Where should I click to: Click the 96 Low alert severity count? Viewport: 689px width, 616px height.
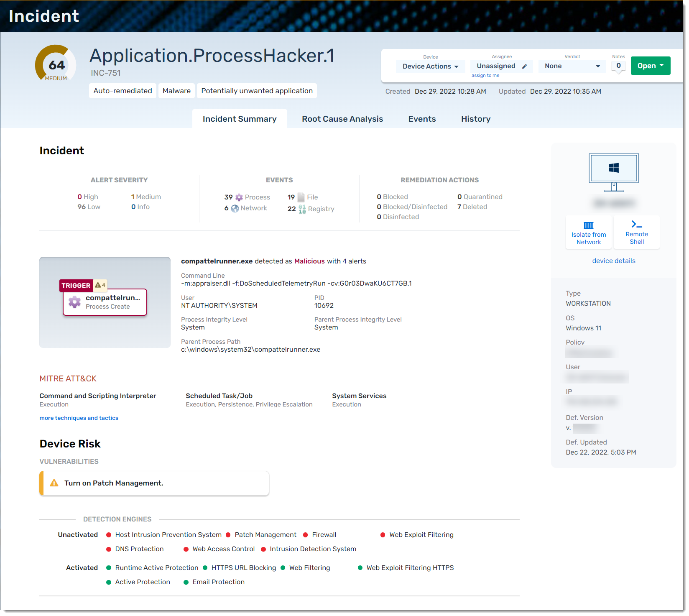(89, 207)
